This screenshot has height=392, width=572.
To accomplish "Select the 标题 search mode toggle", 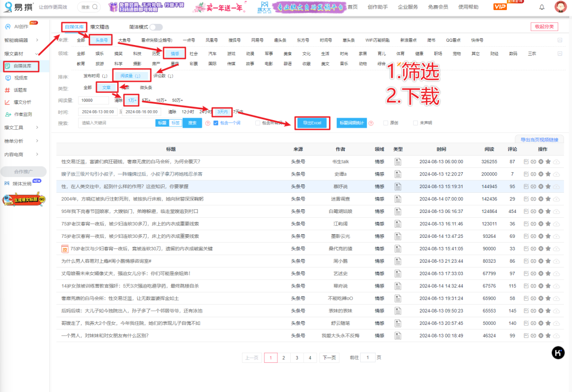I will coord(163,123).
